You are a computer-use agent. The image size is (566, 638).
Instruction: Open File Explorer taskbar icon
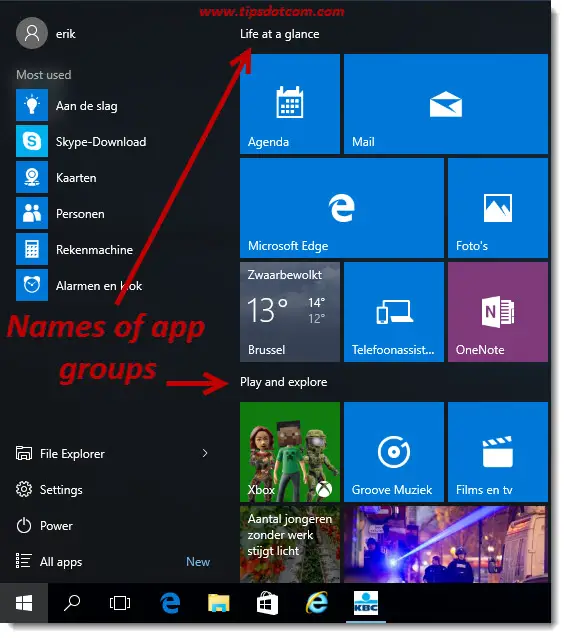coord(219,603)
